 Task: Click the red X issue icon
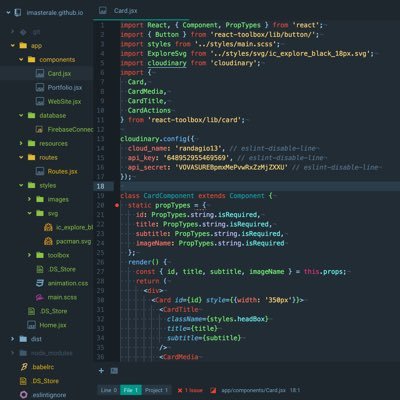[x=180, y=390]
